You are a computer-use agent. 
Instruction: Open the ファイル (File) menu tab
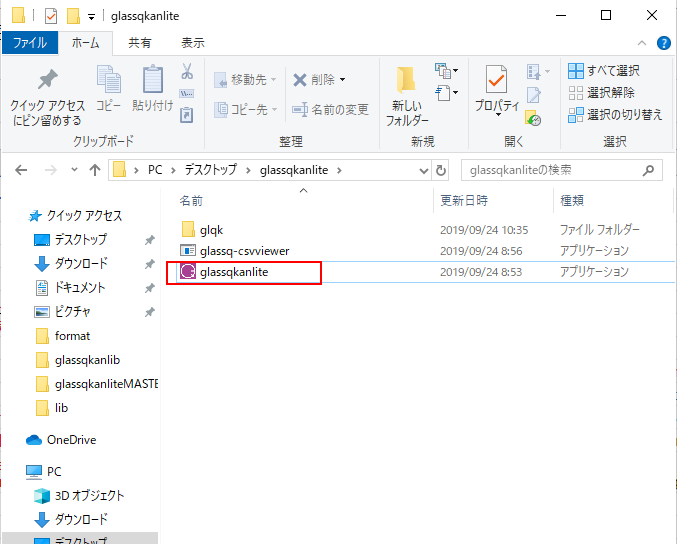tap(30, 43)
